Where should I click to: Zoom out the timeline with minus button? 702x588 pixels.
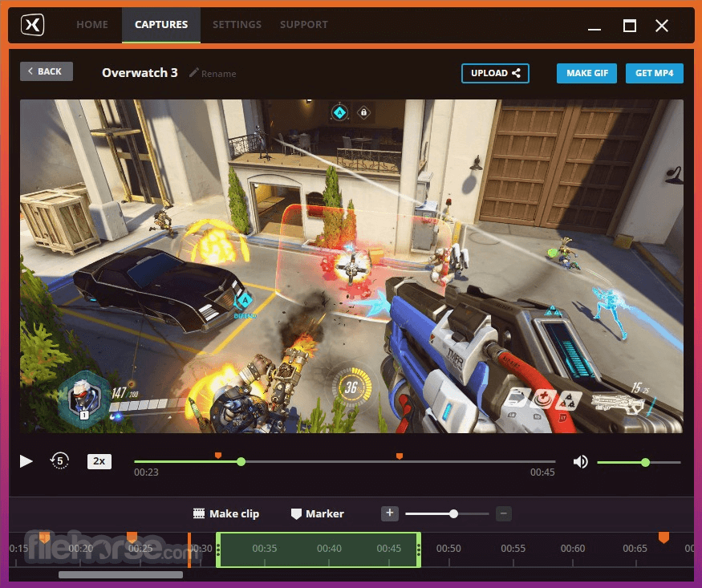point(504,513)
